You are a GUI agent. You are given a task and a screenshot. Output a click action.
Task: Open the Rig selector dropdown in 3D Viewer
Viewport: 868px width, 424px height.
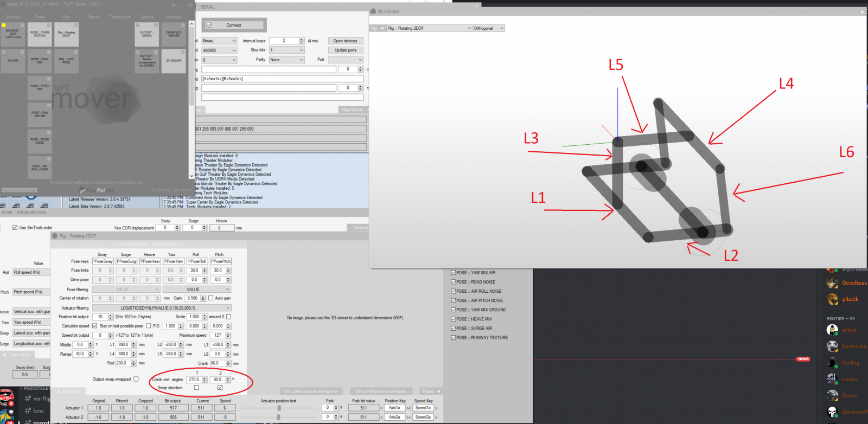point(429,28)
